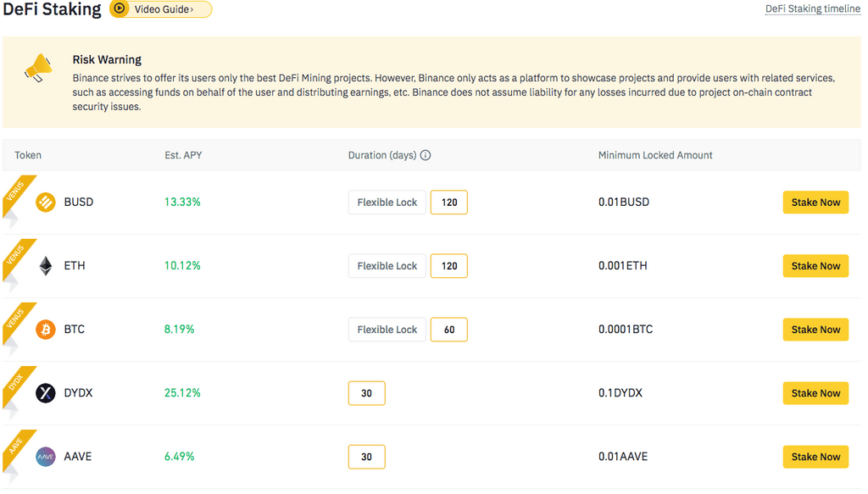Click minimum amount 0.1DYDX
The width and height of the screenshot is (868, 494).
(620, 393)
